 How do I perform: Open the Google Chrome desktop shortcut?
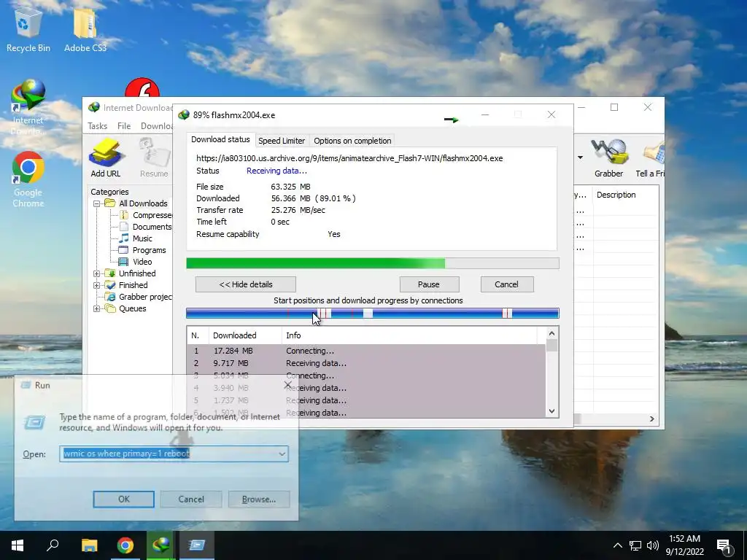coord(28,179)
